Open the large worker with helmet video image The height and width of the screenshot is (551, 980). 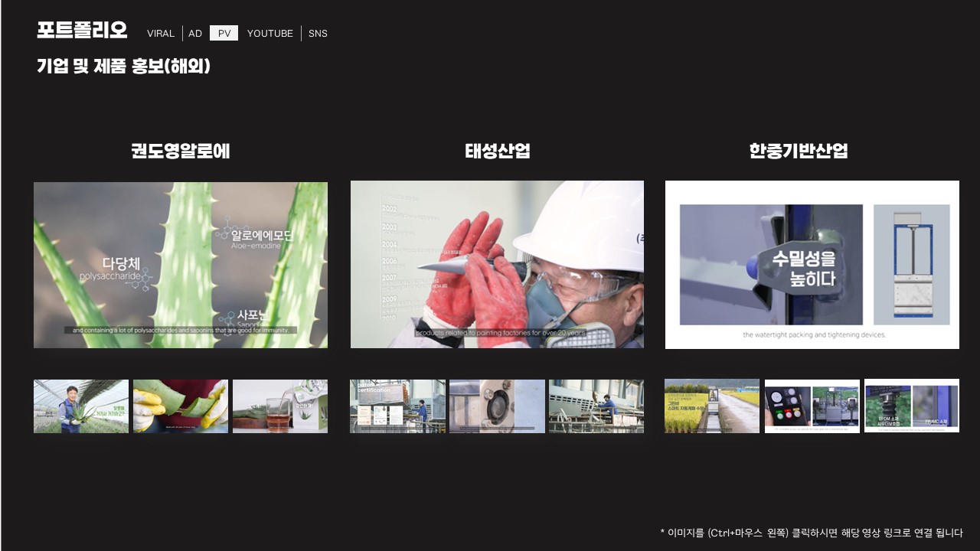[x=497, y=265]
